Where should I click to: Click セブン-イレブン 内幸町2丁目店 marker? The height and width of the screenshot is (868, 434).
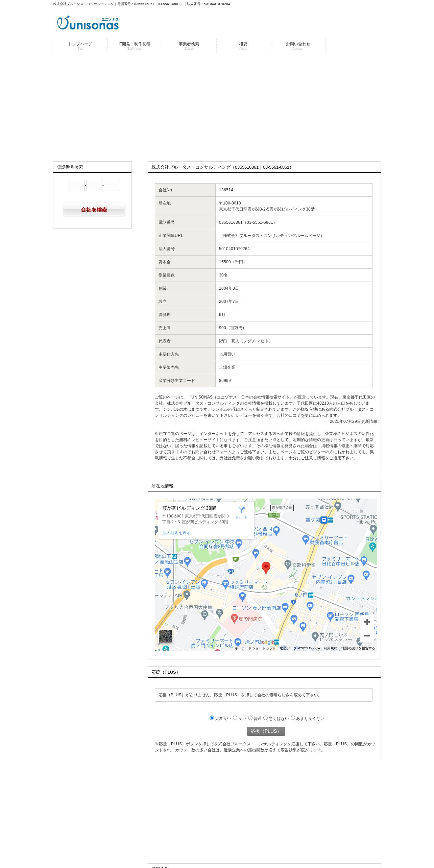coord(351,579)
